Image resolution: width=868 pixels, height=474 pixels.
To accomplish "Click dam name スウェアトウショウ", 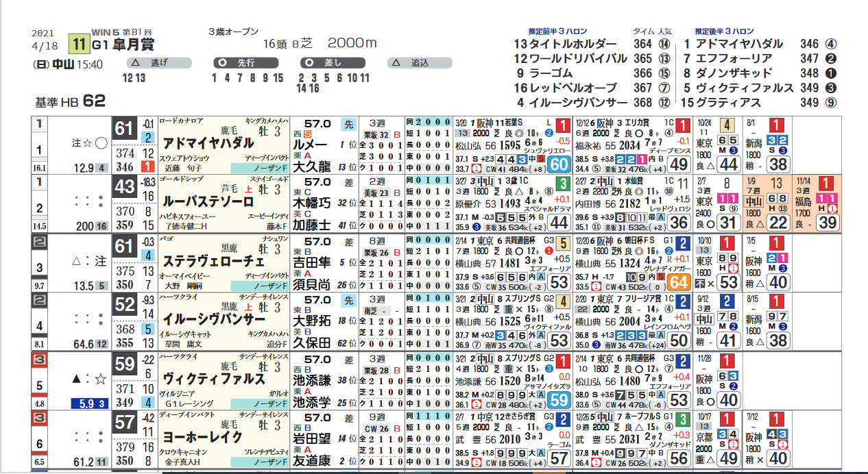I will 184,157.
